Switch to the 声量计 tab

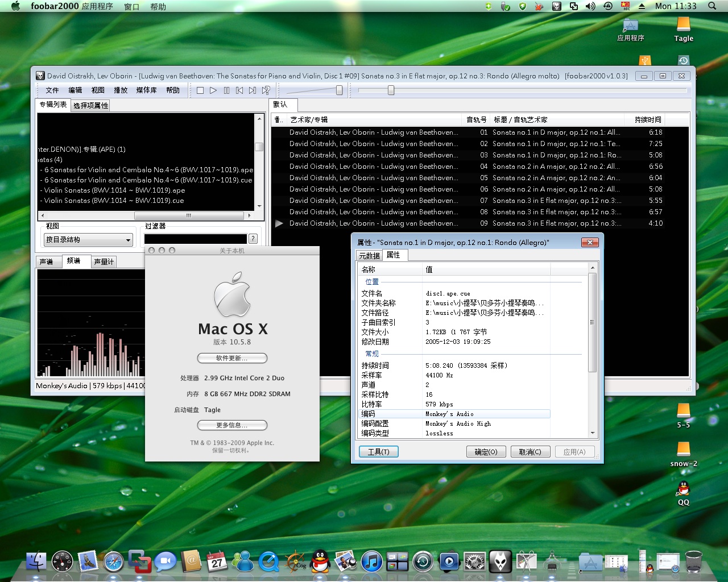tap(104, 262)
